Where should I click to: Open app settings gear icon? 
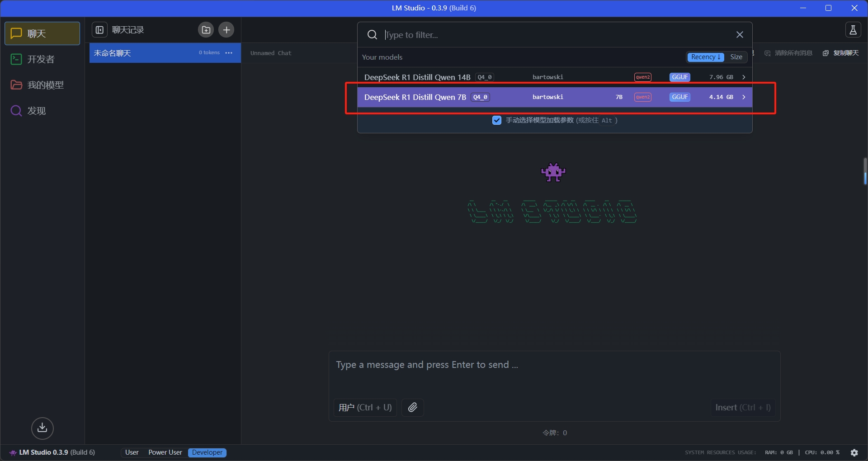[854, 452]
